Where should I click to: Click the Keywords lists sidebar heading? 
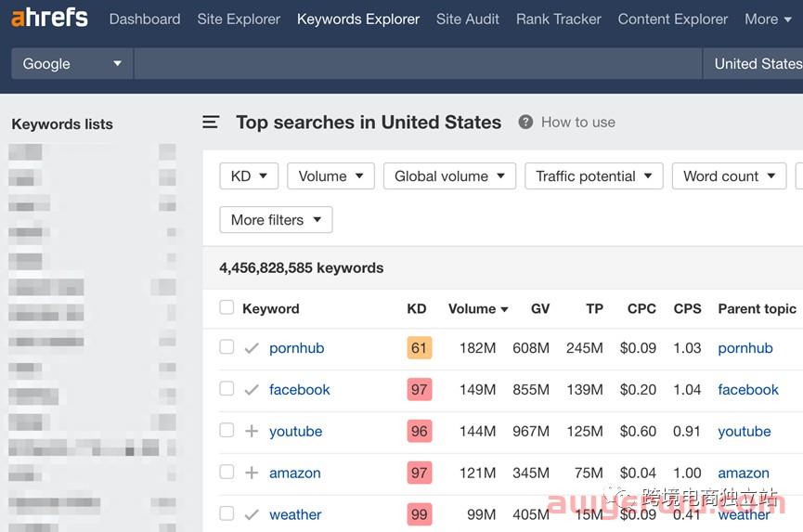[62, 123]
